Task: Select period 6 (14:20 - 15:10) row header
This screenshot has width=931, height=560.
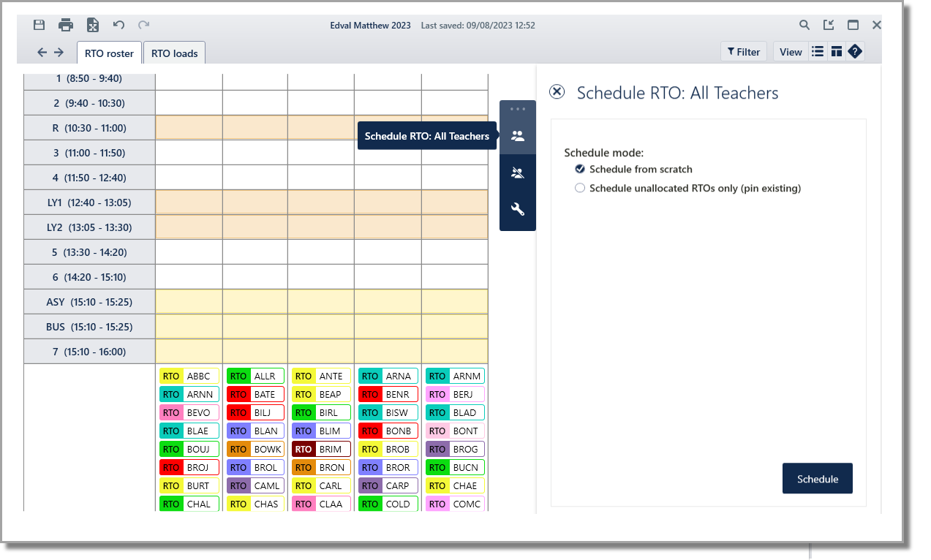Action: [89, 277]
